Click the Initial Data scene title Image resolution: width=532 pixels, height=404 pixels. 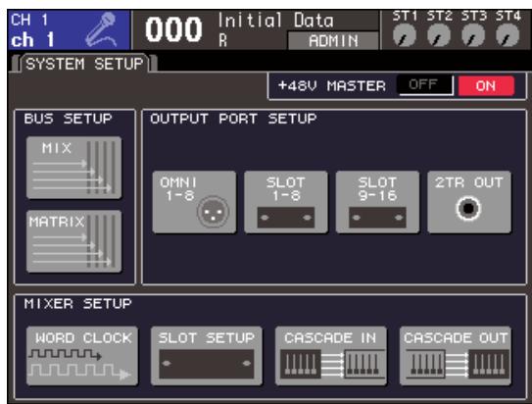[275, 21]
